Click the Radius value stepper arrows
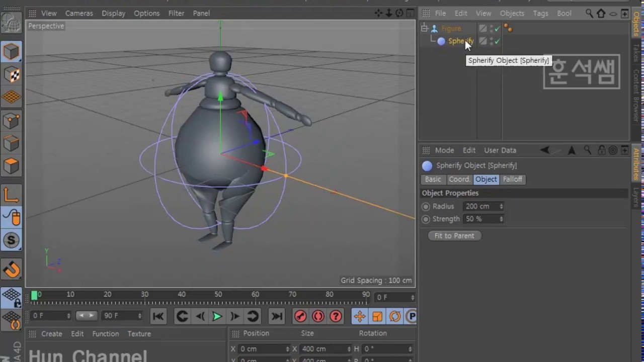Screen dimensions: 644x362 click(501, 207)
